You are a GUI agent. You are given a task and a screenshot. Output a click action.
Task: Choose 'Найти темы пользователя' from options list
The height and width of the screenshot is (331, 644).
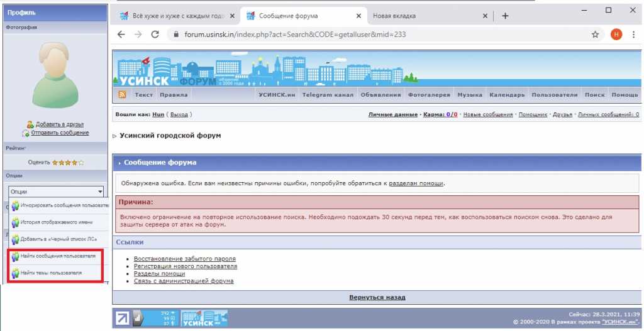tap(50, 273)
